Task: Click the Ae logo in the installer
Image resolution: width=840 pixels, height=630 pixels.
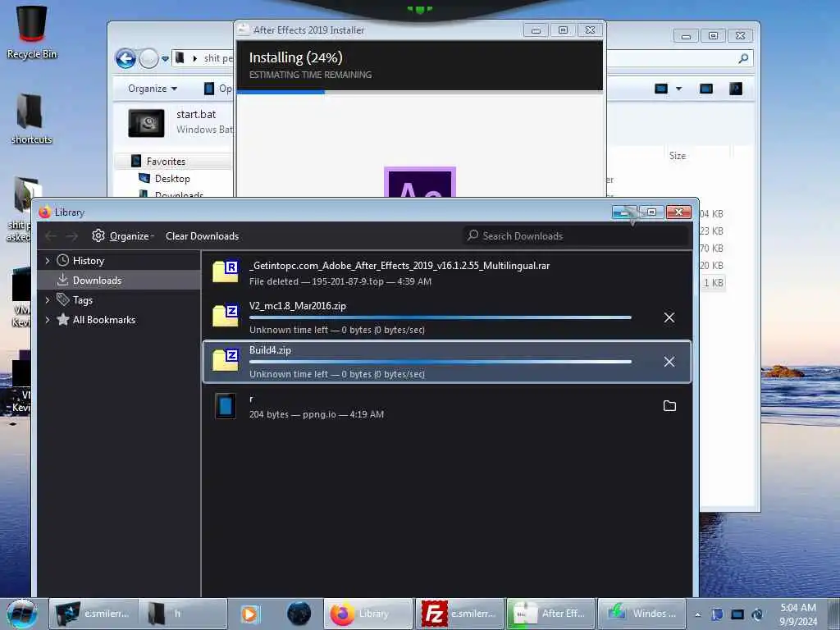Action: tap(420, 182)
